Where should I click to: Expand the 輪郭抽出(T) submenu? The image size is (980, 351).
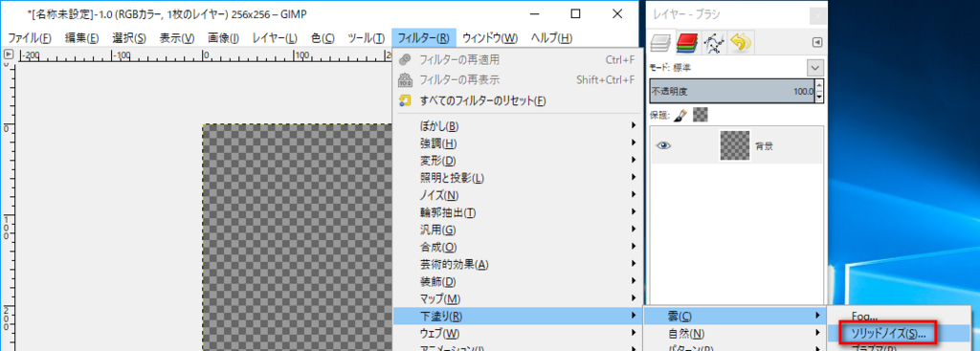click(518, 213)
